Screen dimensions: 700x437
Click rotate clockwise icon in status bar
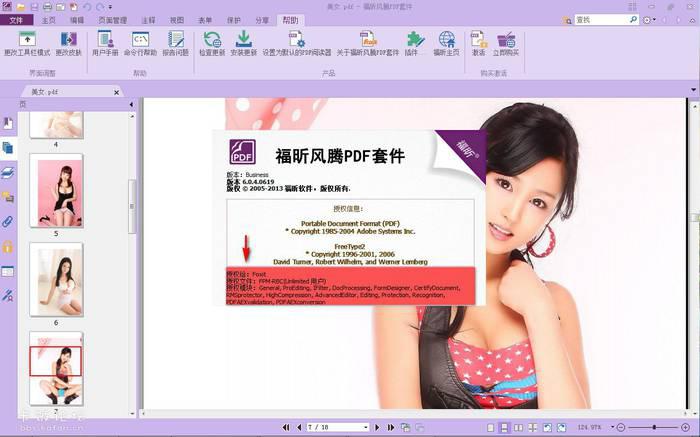click(x=562, y=427)
